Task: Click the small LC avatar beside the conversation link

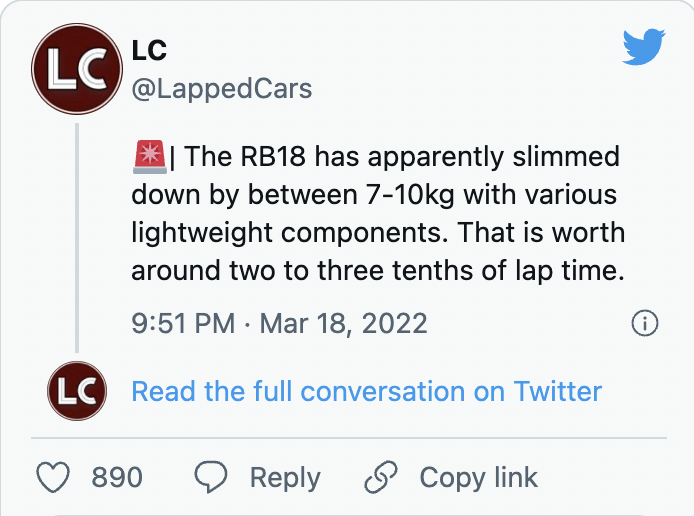Action: pyautogui.click(x=77, y=391)
